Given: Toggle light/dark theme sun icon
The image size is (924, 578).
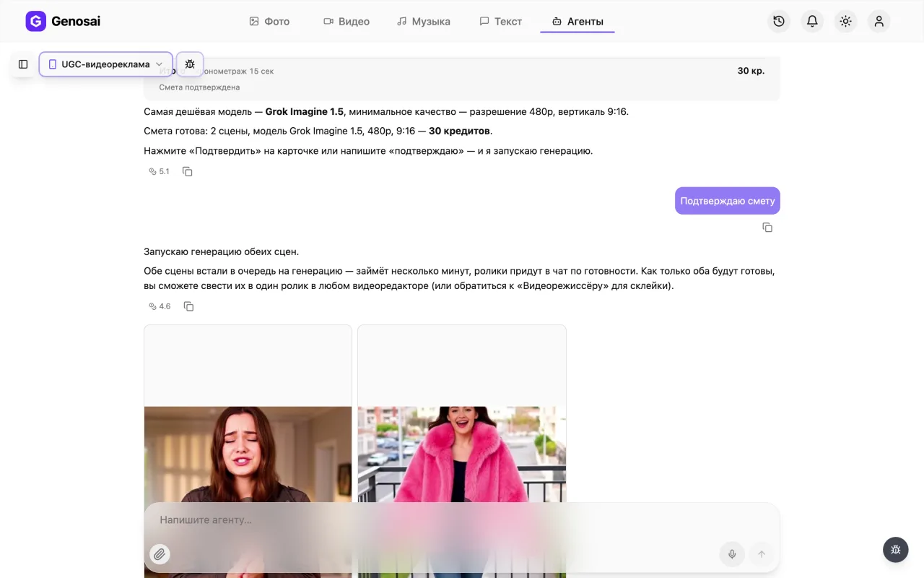Looking at the screenshot, I should [x=845, y=21].
